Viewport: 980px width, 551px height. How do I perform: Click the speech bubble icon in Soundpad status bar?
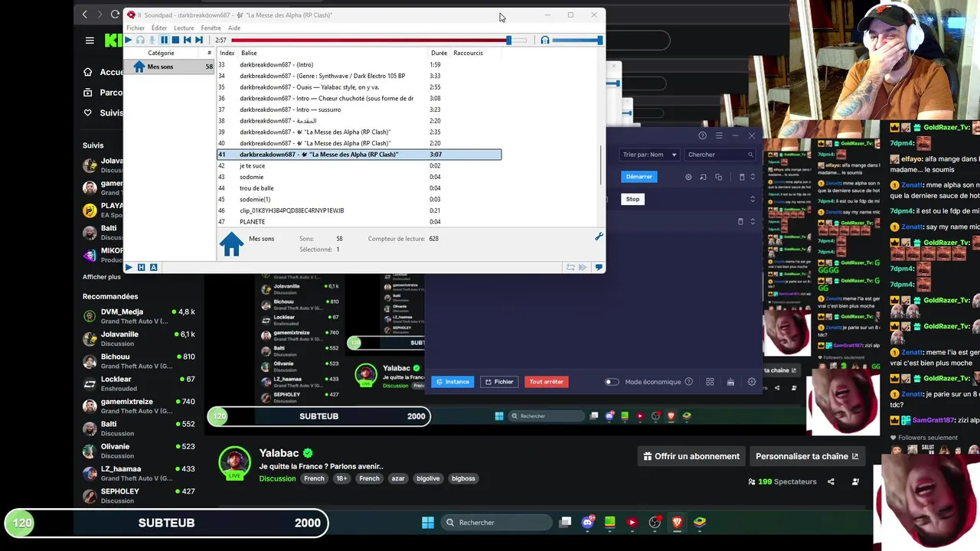tap(599, 267)
